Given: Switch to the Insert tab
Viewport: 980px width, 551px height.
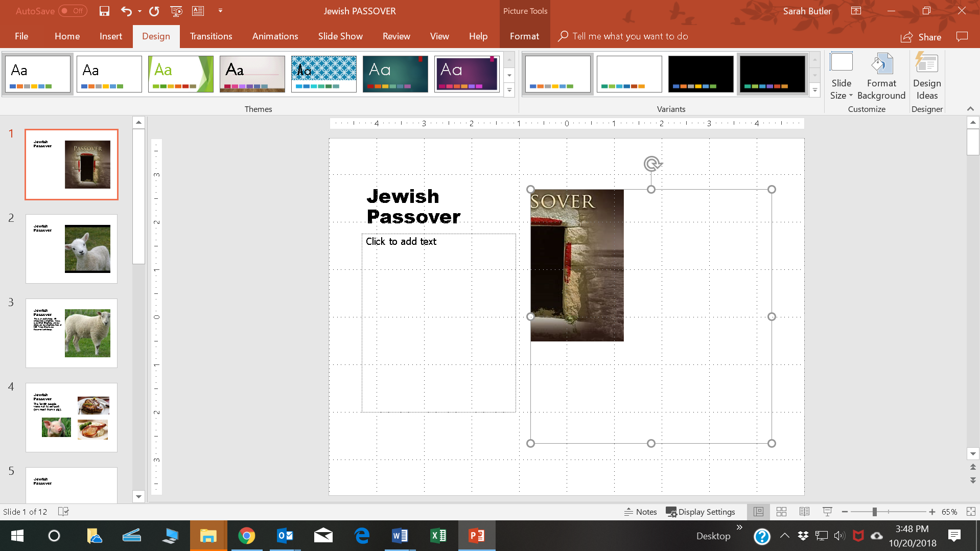Looking at the screenshot, I should (111, 36).
